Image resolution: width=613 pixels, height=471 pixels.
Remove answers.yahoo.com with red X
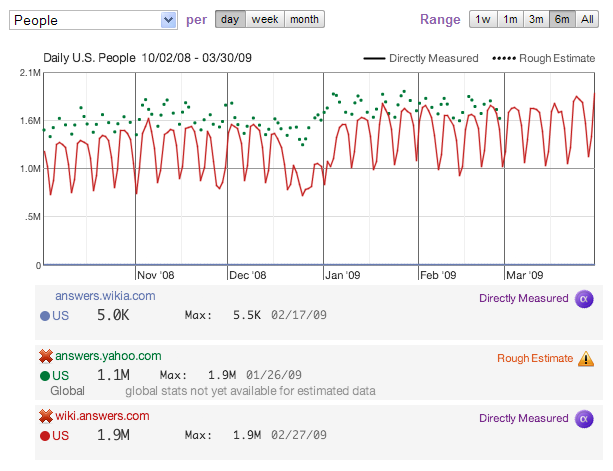[46, 356]
